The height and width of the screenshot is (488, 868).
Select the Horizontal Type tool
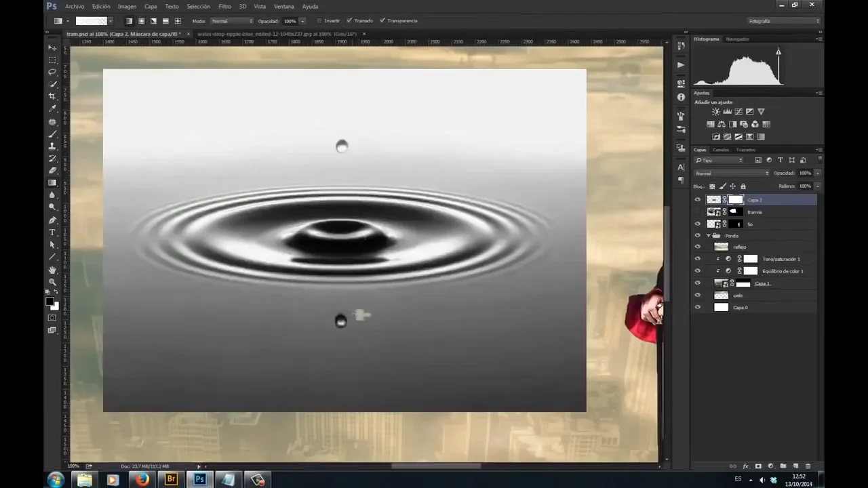52,232
